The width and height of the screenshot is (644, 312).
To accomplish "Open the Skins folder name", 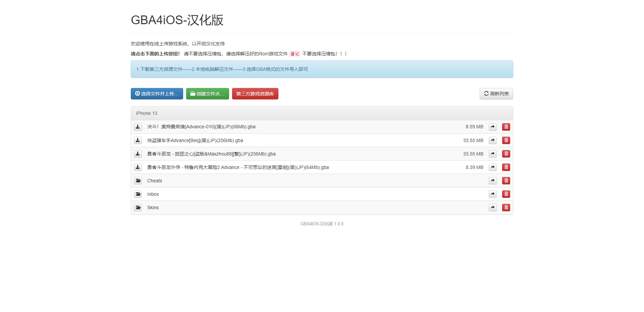I will click(153, 208).
